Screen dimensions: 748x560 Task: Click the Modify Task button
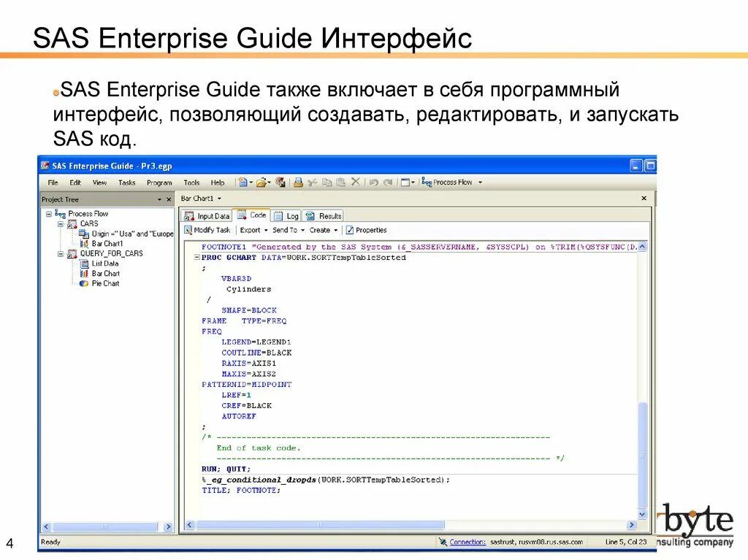pyautogui.click(x=207, y=231)
